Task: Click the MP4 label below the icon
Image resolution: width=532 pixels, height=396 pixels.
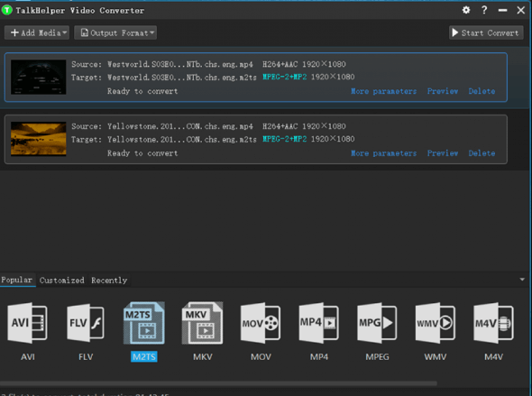Action: point(319,356)
